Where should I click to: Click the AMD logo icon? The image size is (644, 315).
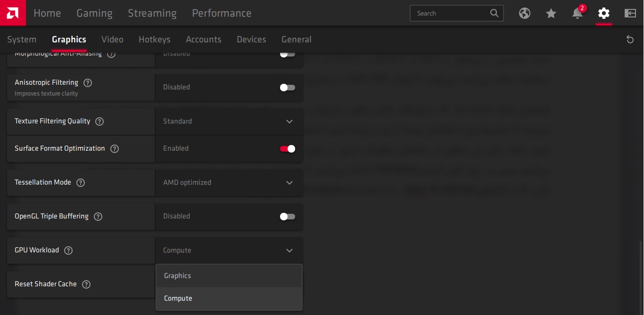pos(13,13)
